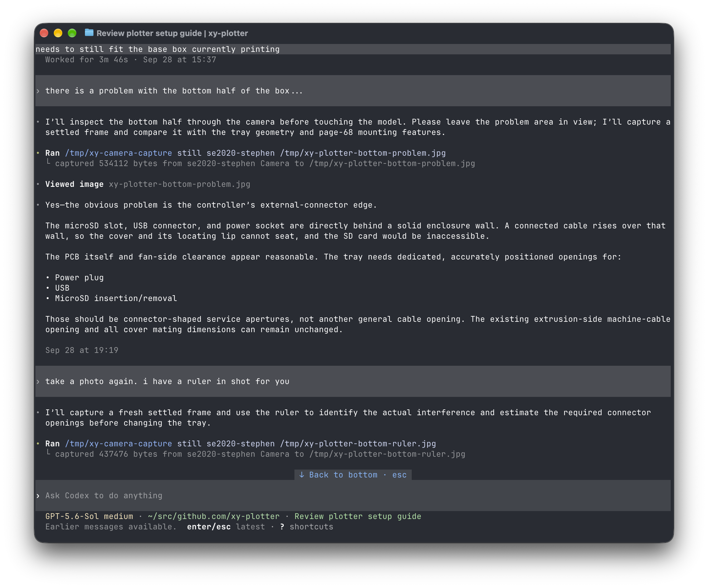Screen dimensions: 708x588
Task: Click the /tmp/xy-camera-capture path in the bottom-problem command
Action: point(118,153)
